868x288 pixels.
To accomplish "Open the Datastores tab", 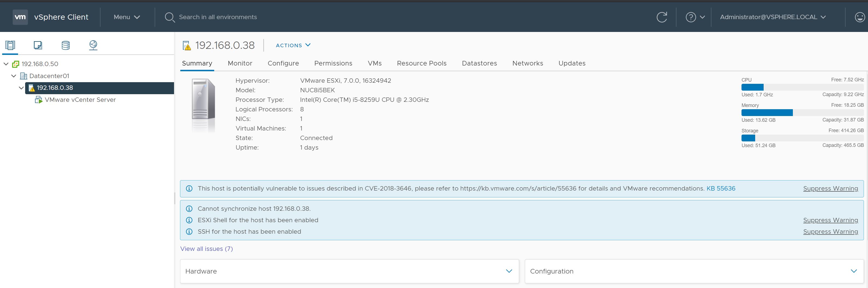I will [479, 63].
